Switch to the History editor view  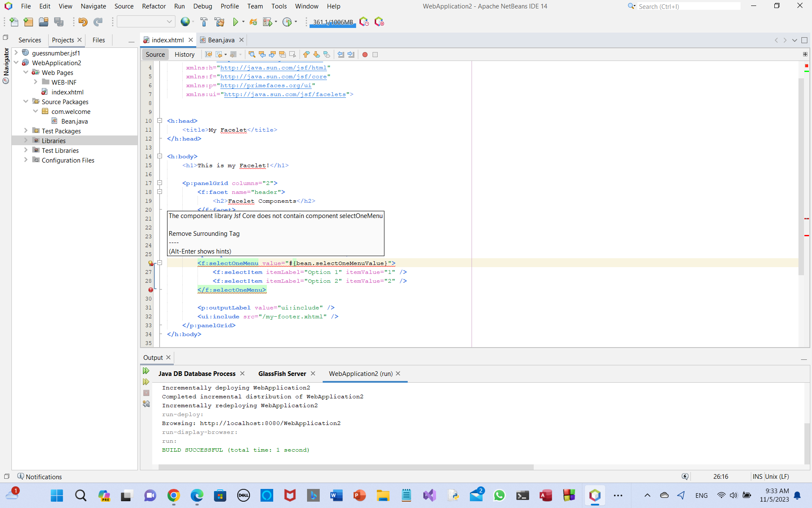[184, 55]
